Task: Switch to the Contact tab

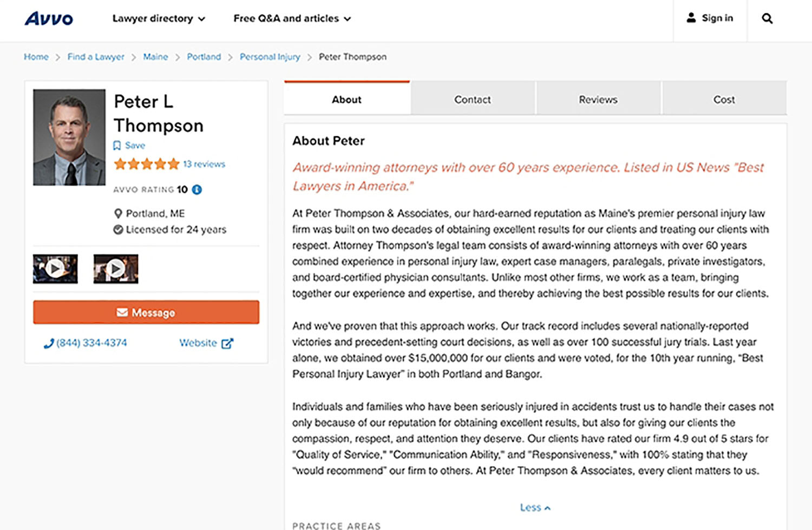Action: pos(473,100)
